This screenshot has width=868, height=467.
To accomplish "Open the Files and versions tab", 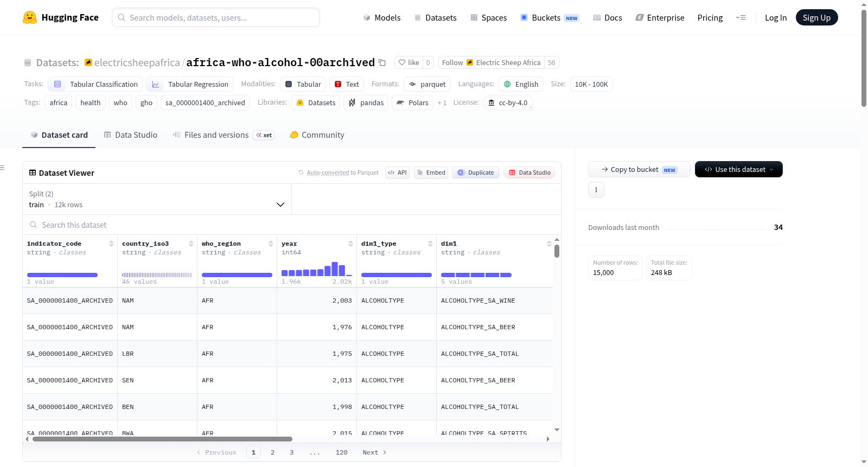I will pos(223,135).
